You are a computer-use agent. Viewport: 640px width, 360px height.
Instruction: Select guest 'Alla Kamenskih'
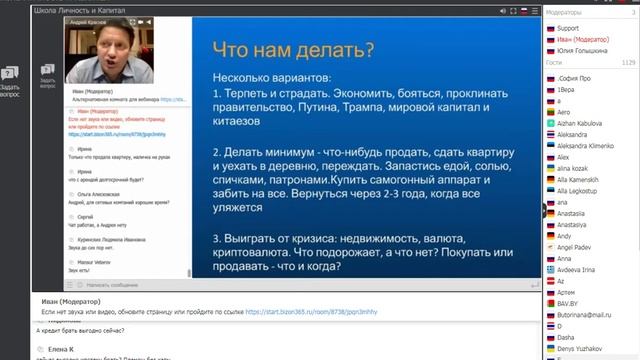[578, 180]
